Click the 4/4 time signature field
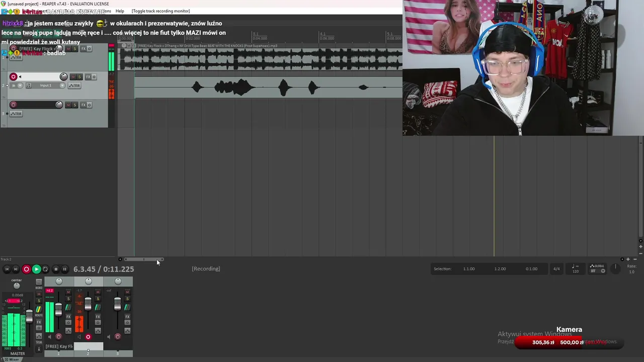Screen dimensions: 644x362 pyautogui.click(x=556, y=268)
